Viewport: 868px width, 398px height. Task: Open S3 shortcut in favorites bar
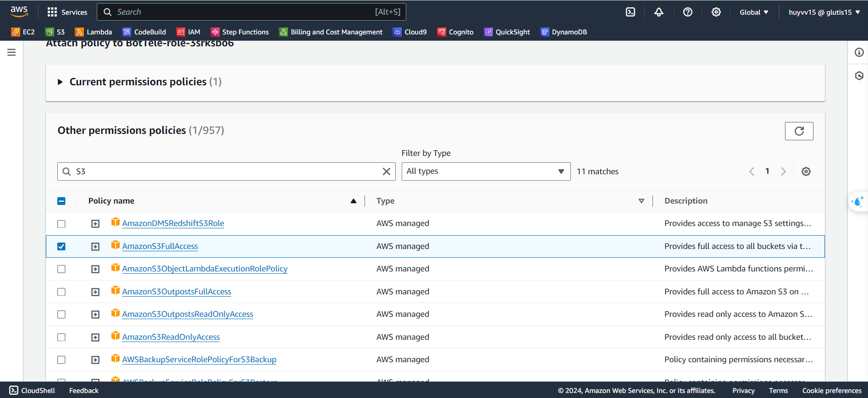coord(55,32)
